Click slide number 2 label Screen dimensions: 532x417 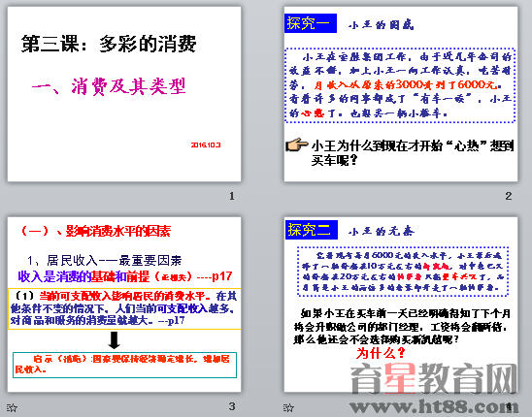[x=509, y=196]
